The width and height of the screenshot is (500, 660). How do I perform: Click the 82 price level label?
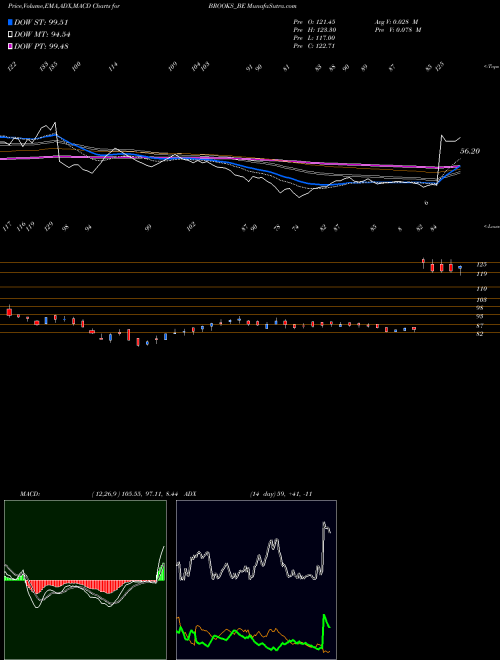click(480, 334)
